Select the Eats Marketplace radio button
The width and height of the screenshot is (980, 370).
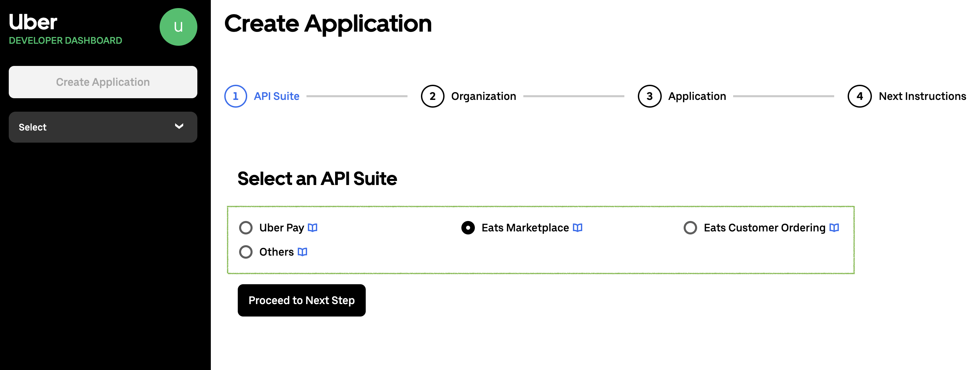pyautogui.click(x=468, y=227)
